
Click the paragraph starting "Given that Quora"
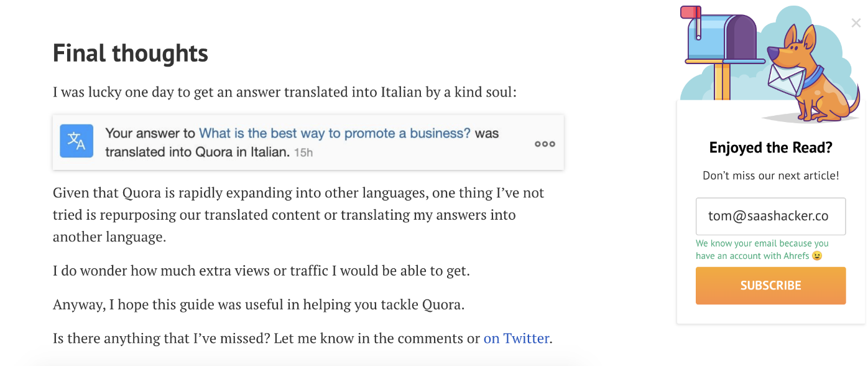pyautogui.click(x=298, y=215)
